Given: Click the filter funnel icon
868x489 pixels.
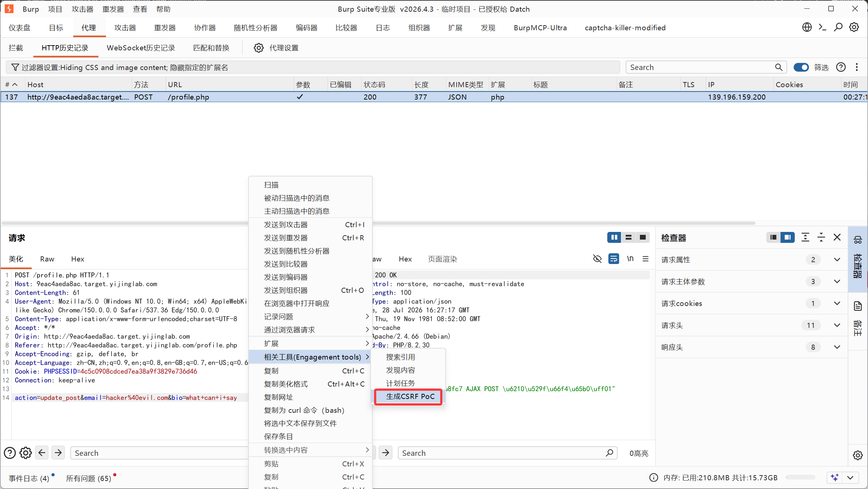Looking at the screenshot, I should pos(15,67).
